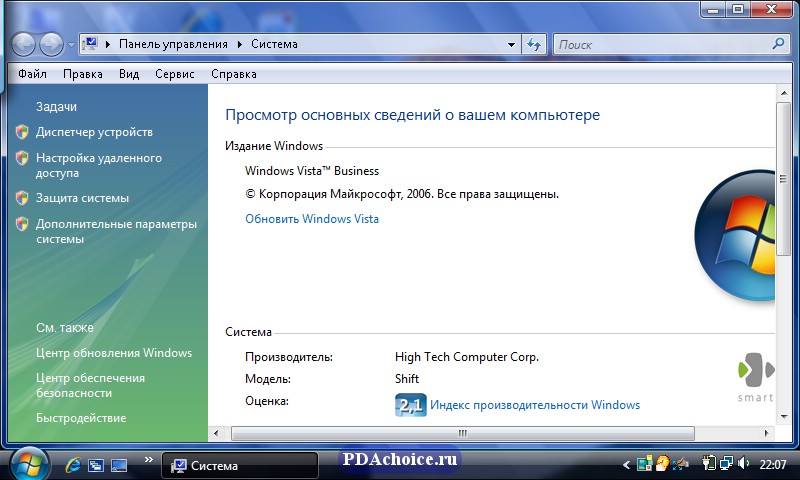Open the Справка menu
This screenshot has height=480, width=800.
[x=233, y=74]
